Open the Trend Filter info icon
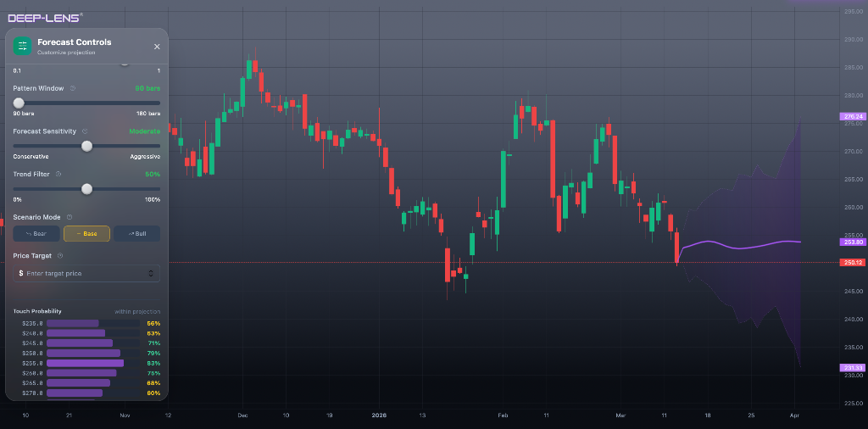Viewport: 868px width, 429px height. point(58,175)
